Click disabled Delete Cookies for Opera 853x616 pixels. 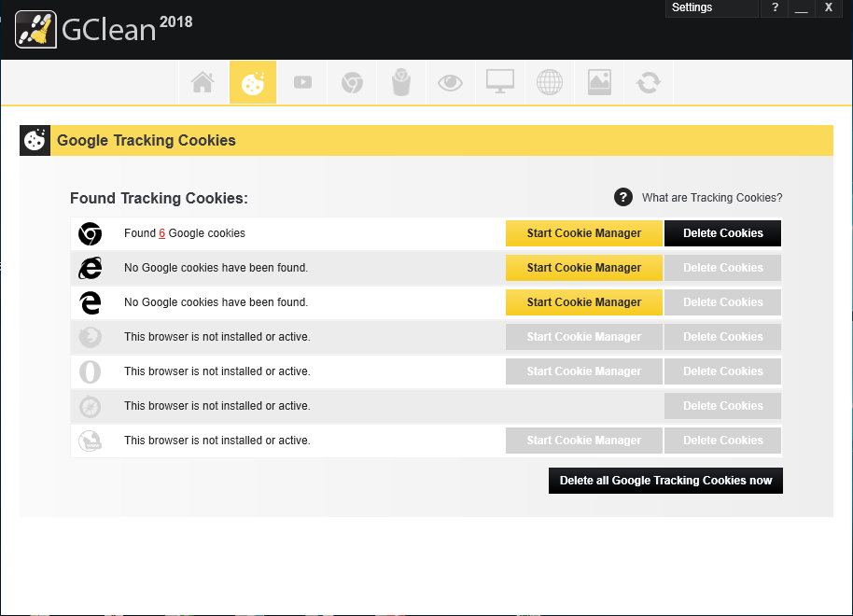[723, 371]
